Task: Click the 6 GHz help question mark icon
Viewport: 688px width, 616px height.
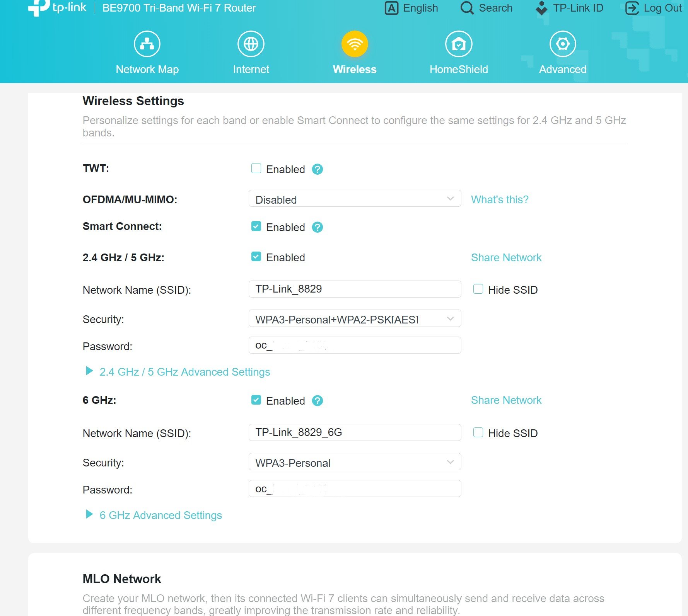Action: (x=318, y=401)
